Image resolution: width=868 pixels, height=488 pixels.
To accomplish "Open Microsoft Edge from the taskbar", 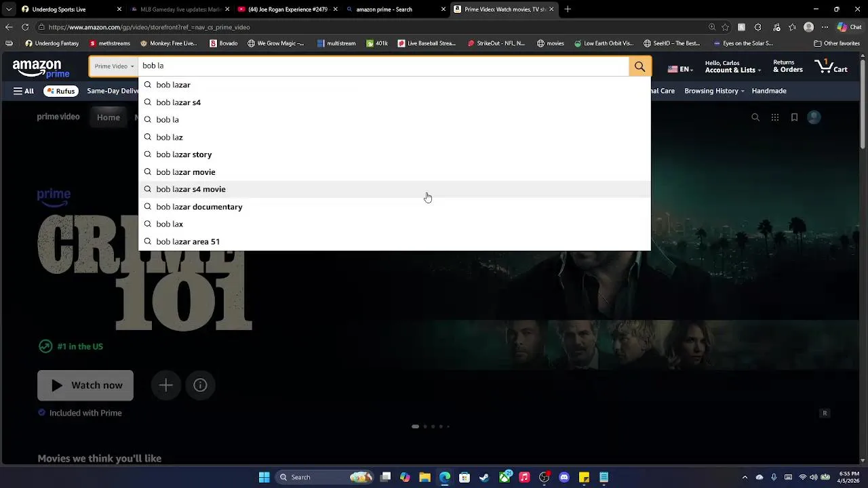I will pos(445,477).
